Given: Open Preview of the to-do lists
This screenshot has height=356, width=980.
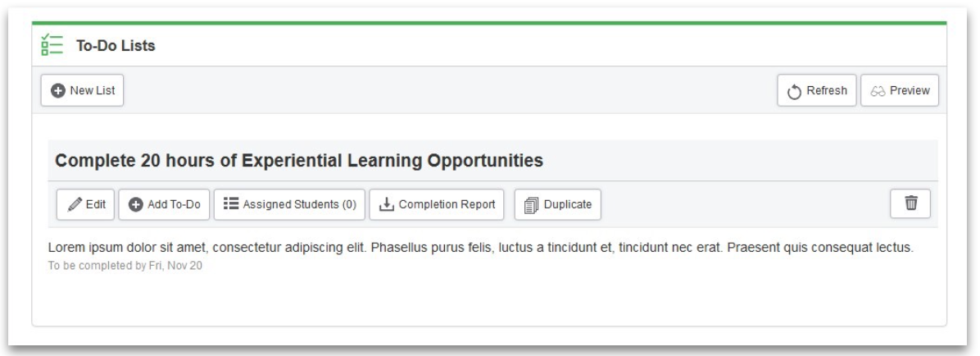Looking at the screenshot, I should tap(900, 91).
